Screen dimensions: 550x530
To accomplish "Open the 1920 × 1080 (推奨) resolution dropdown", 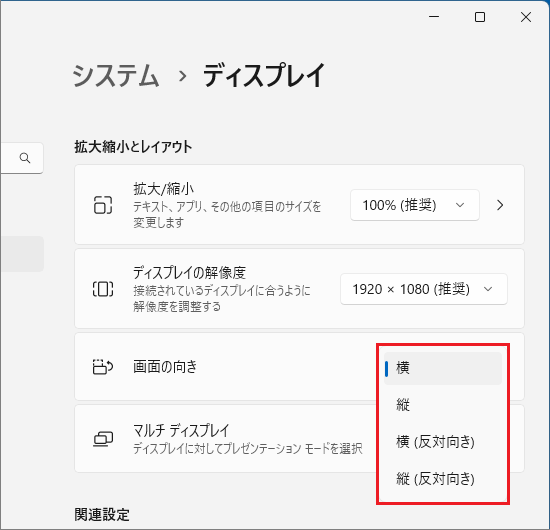I will point(424,289).
